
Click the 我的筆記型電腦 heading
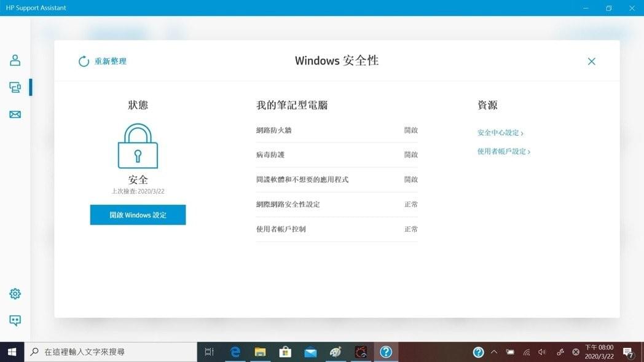pos(292,105)
